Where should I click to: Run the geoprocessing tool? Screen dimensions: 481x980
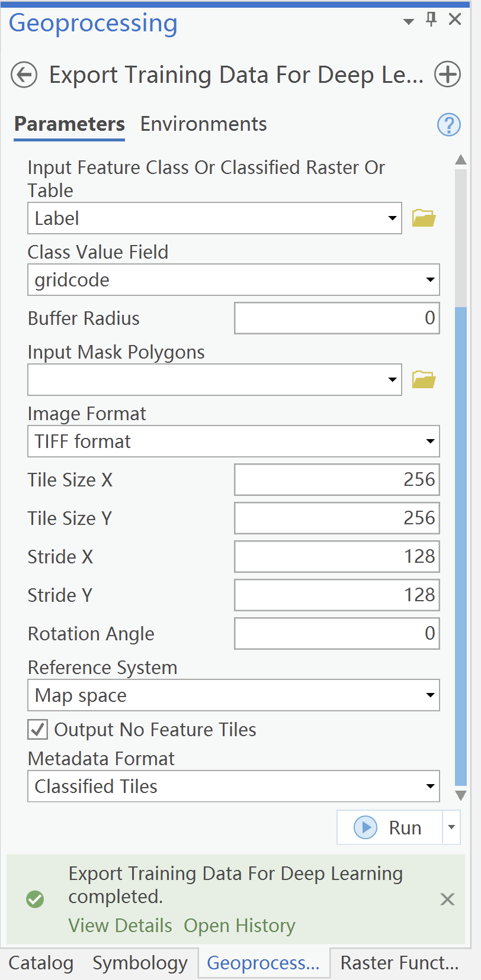tap(390, 827)
